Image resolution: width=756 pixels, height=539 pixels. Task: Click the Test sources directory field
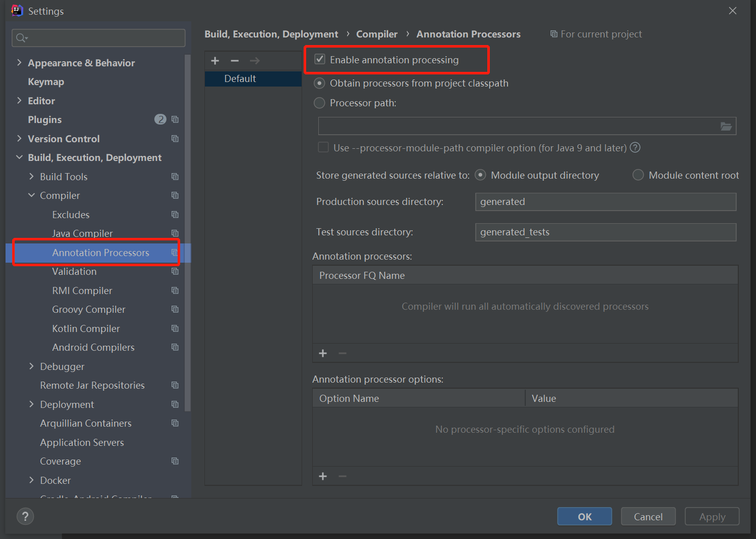[606, 232]
